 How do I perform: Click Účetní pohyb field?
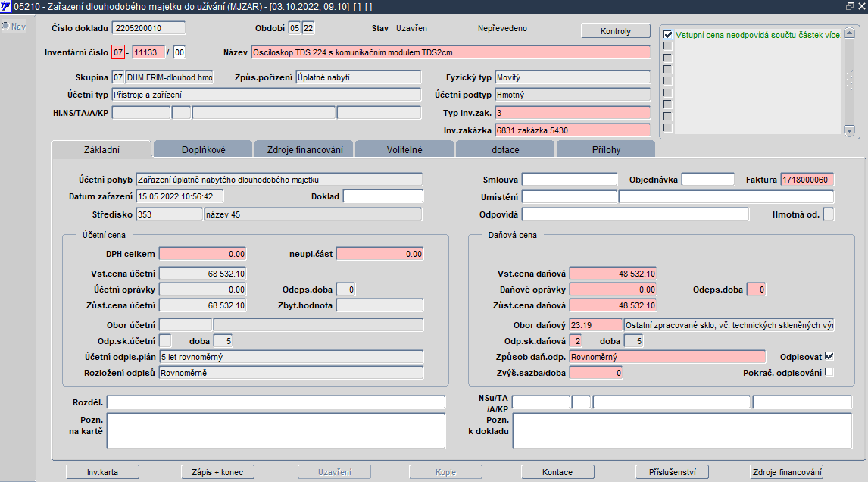[279, 180]
